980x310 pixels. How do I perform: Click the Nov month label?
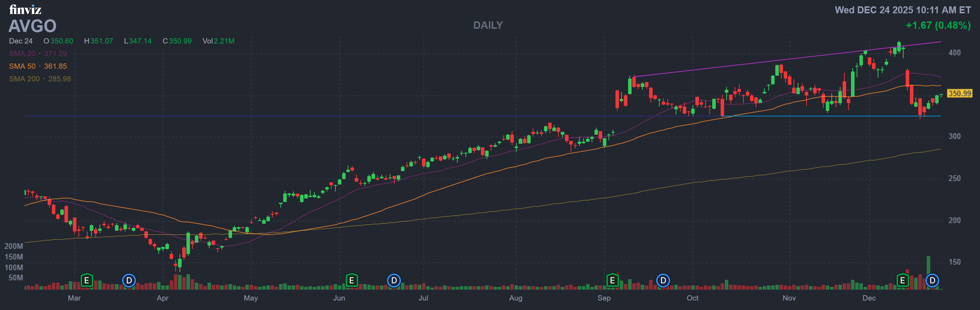coord(789,298)
